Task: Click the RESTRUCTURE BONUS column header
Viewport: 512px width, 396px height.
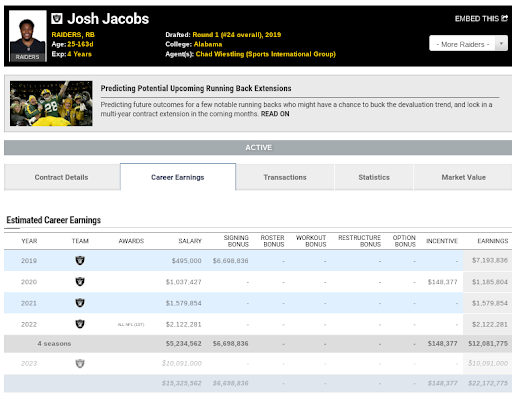Action: (360, 241)
